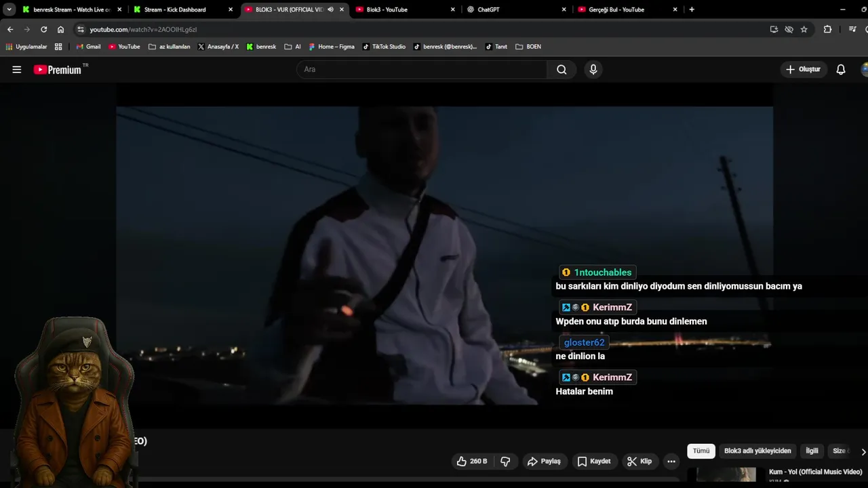Go to browser home page
Viewport: 868px width, 488px height.
coord(61,29)
